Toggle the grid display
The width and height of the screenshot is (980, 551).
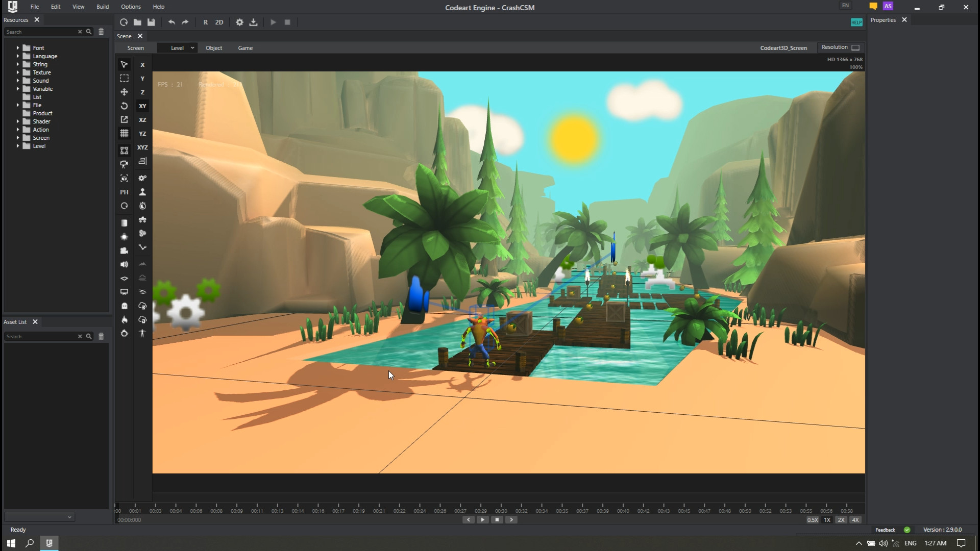(x=124, y=133)
